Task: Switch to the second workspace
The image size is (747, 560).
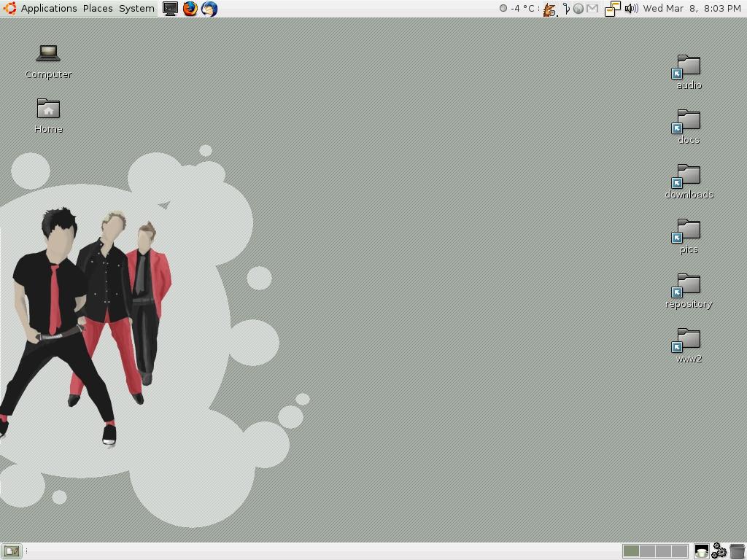Action: point(647,551)
